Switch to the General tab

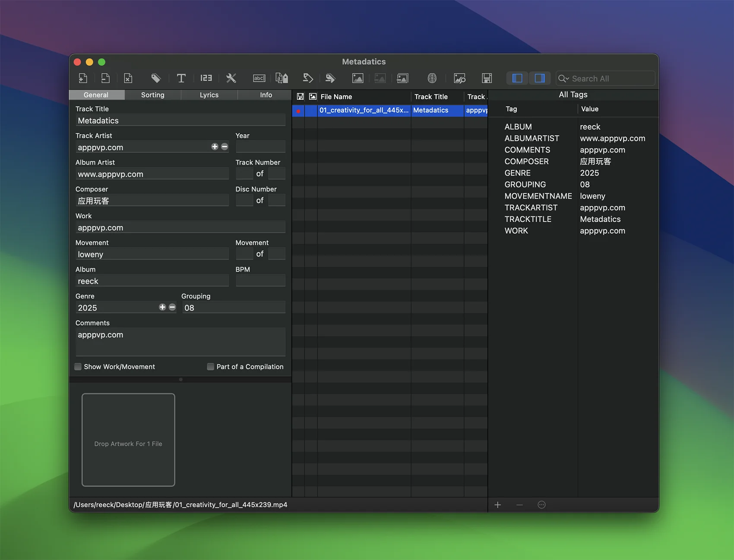(96, 95)
